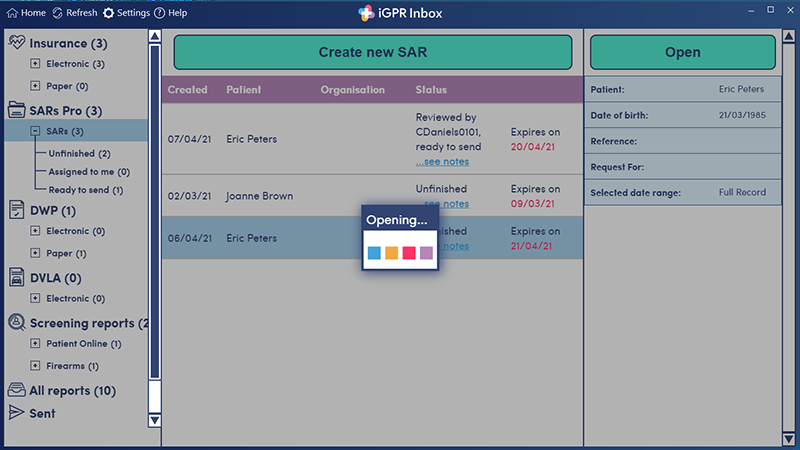Expand Insurance Electronic (3) node
The height and width of the screenshot is (450, 800).
click(x=35, y=63)
